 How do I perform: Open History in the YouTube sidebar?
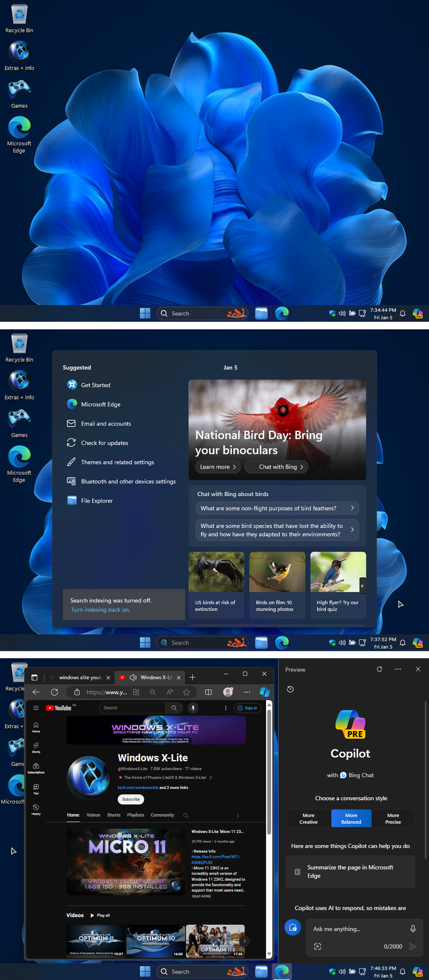[36, 809]
